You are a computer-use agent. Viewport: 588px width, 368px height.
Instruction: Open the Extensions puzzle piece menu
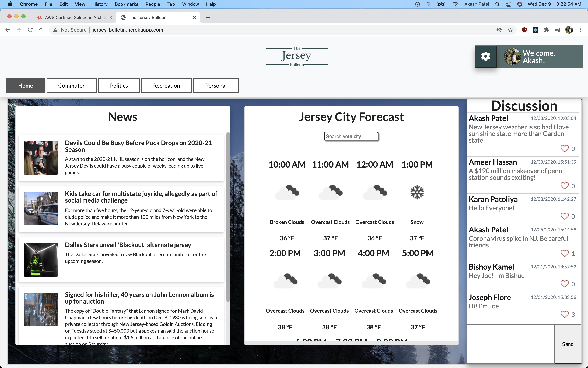pyautogui.click(x=547, y=30)
